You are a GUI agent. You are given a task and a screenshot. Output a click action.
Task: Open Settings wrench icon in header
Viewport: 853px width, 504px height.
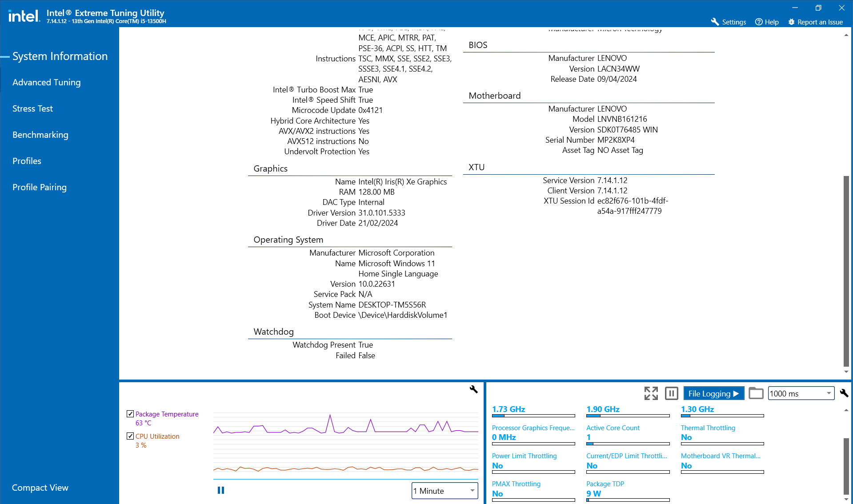point(715,22)
